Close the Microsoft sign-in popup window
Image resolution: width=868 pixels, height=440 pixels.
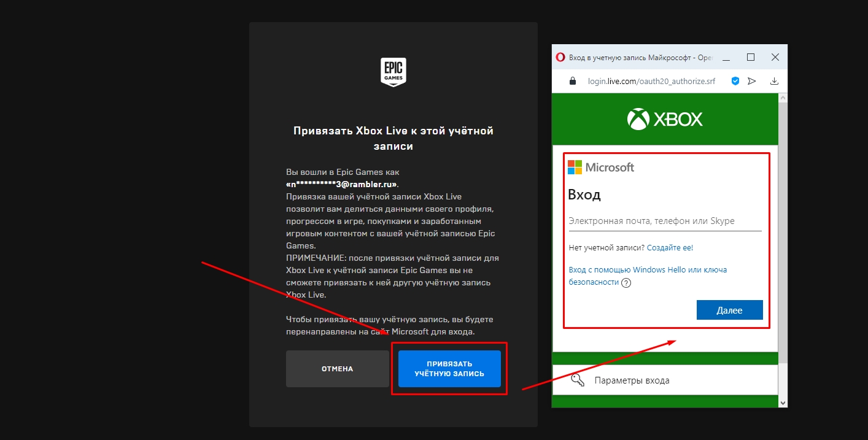[775, 58]
